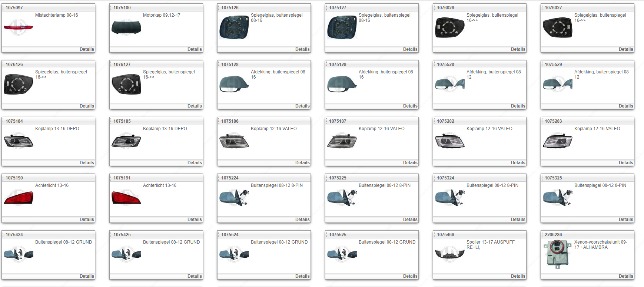The height and width of the screenshot is (287, 644).
Task: Open Details for Buitenspiegel 1075325 8-PIN
Action: tap(625, 220)
